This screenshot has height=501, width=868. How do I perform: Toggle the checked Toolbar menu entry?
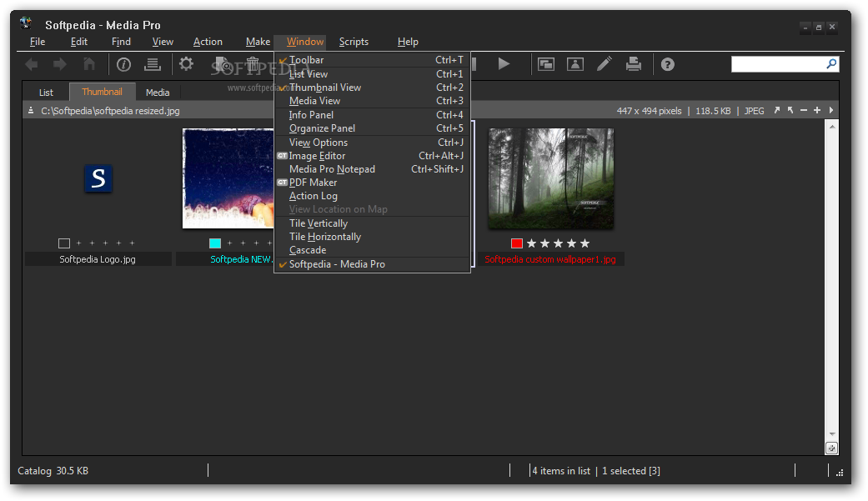pos(372,60)
